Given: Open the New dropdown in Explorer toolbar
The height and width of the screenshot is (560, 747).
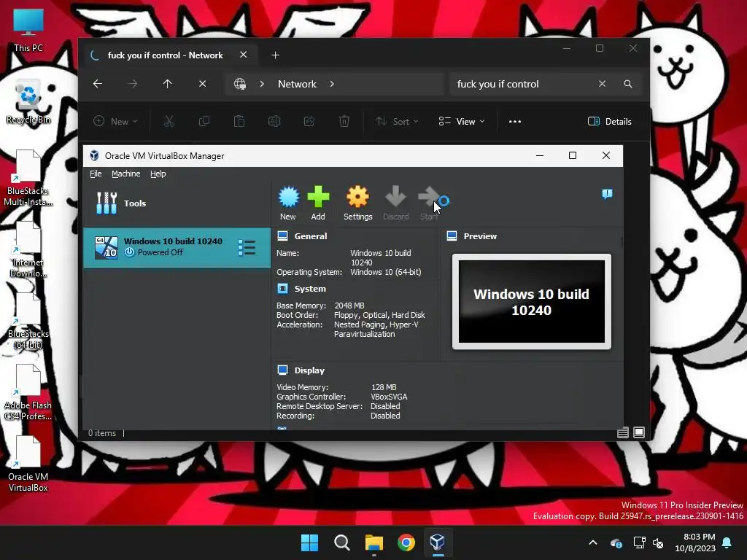Looking at the screenshot, I should (x=116, y=122).
